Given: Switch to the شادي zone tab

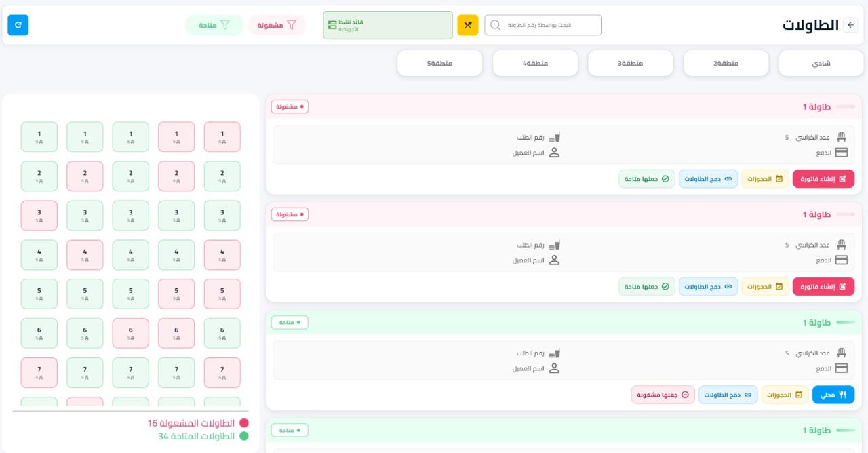Looking at the screenshot, I should tap(821, 63).
